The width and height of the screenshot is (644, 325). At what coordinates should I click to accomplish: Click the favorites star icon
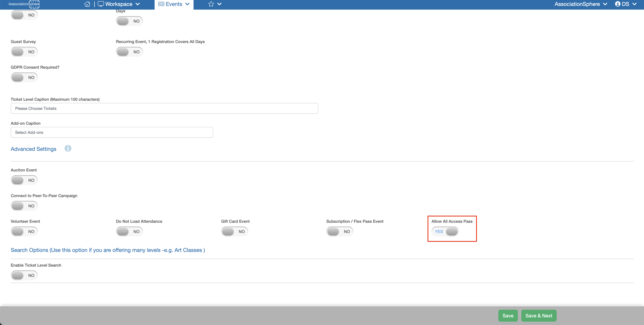[x=211, y=4]
